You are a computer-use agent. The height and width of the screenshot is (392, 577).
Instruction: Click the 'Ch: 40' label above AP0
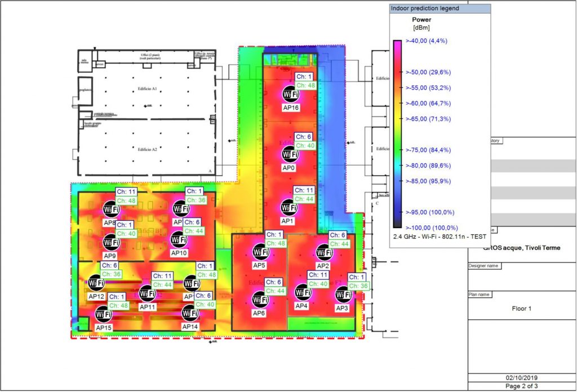[x=305, y=146]
